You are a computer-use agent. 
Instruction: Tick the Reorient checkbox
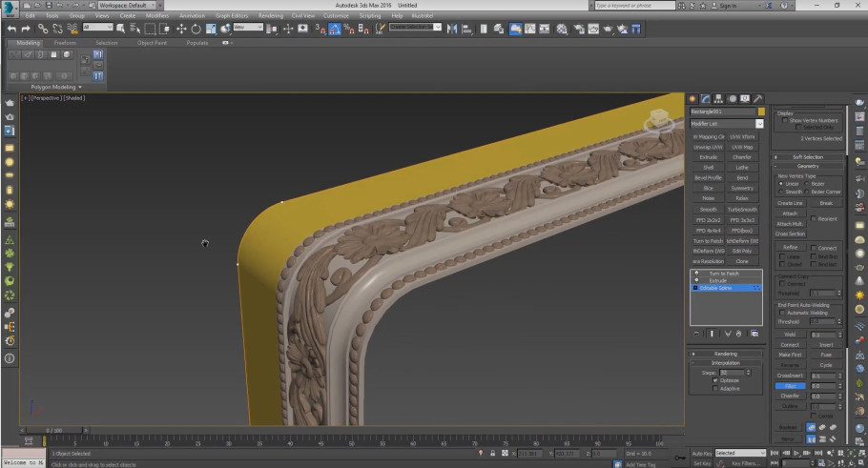(x=814, y=218)
